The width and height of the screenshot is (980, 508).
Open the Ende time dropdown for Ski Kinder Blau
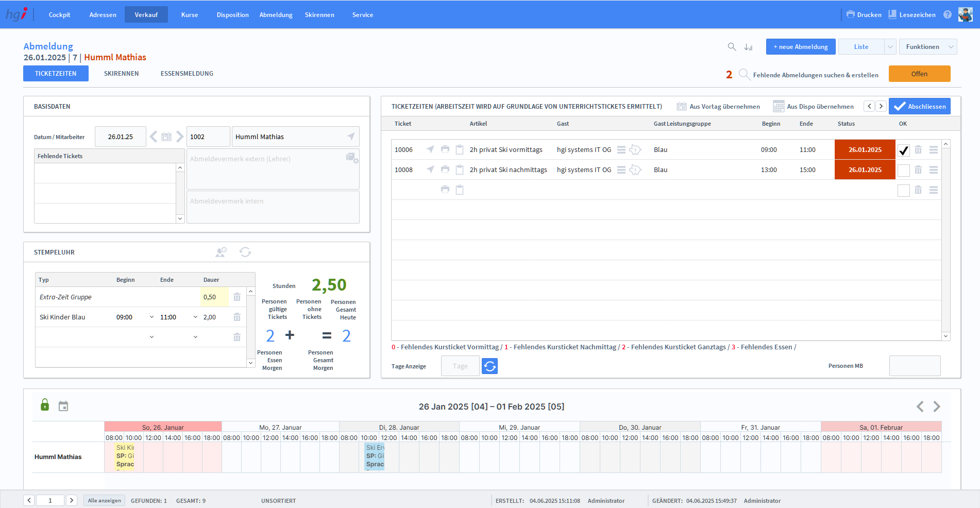[x=195, y=317]
